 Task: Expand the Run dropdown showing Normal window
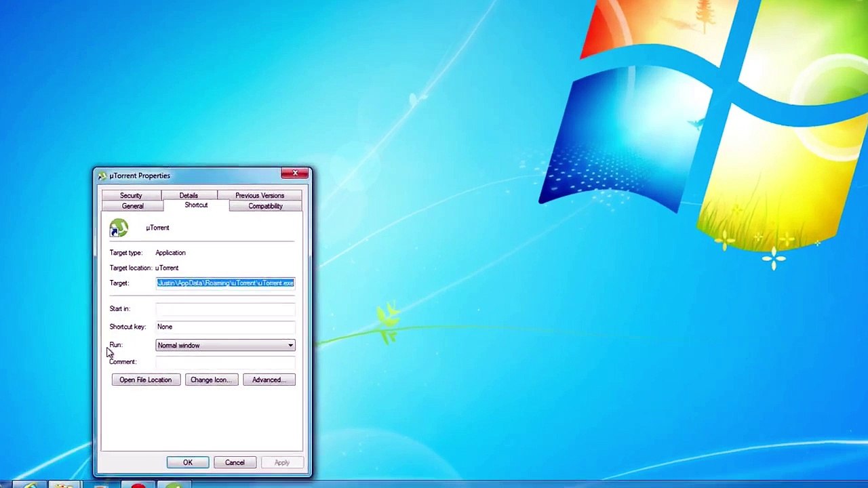coord(225,346)
